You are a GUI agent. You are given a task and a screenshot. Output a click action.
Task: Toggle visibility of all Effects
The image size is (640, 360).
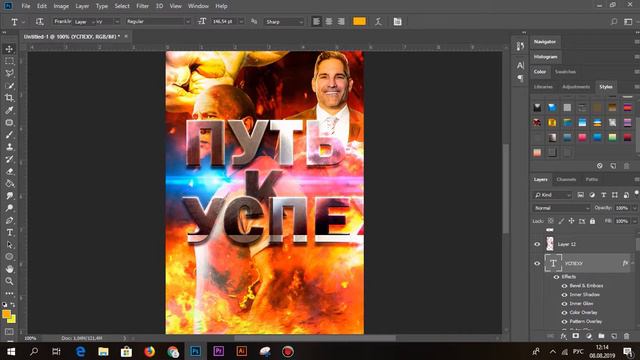(556, 277)
